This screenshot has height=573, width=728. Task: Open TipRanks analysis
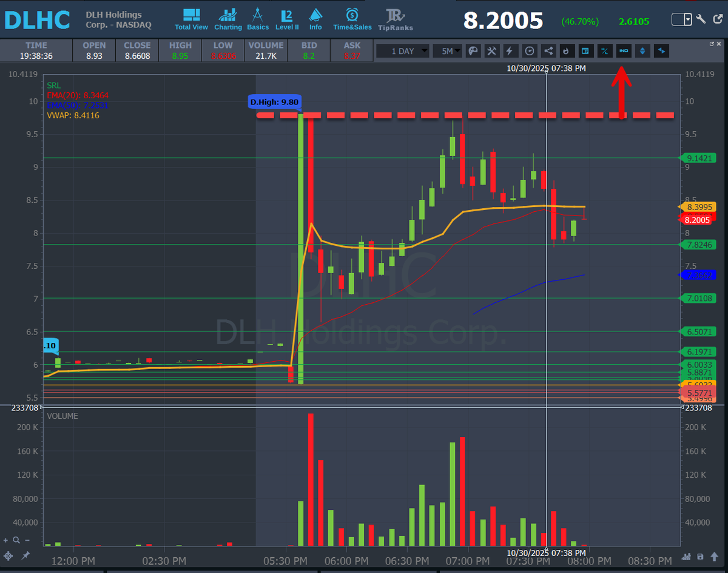tap(396, 19)
